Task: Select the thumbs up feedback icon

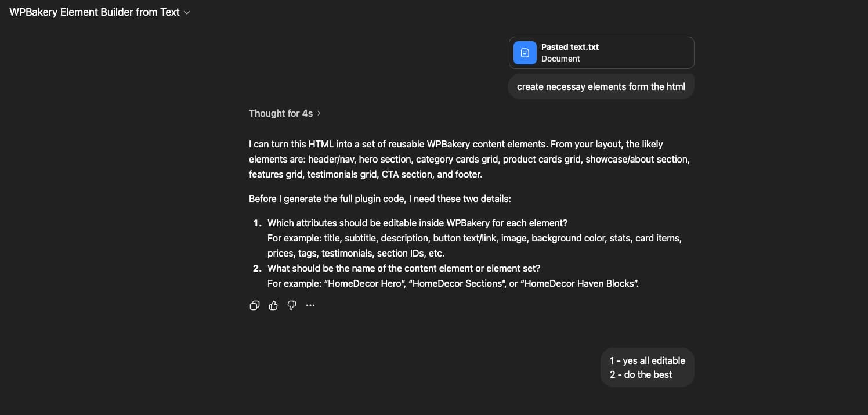Action: [x=273, y=305]
